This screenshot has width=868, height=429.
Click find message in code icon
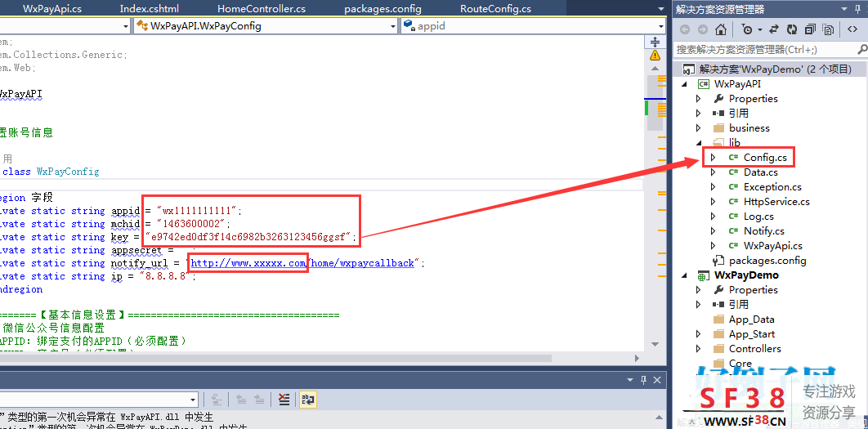217,399
